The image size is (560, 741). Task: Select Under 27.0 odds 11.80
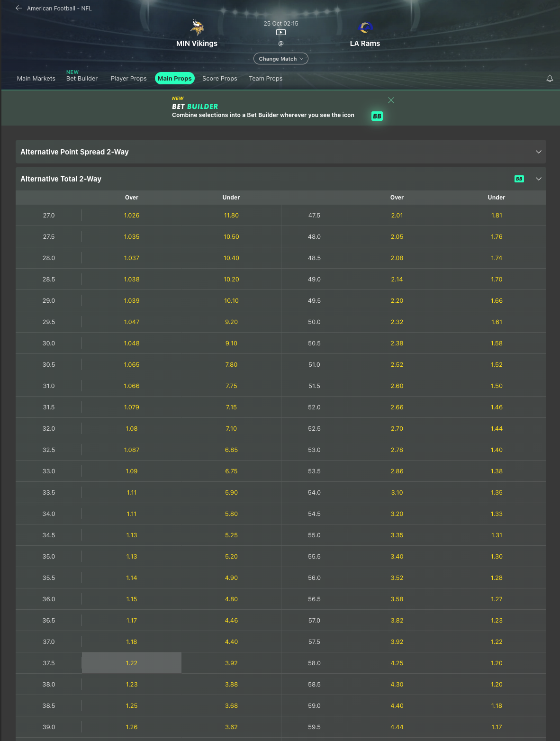(231, 215)
